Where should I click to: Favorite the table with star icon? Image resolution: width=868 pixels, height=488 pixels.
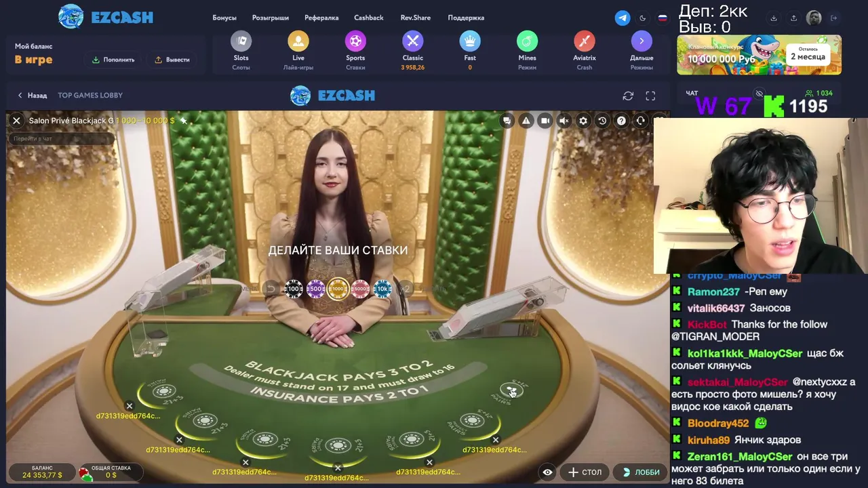[183, 121]
